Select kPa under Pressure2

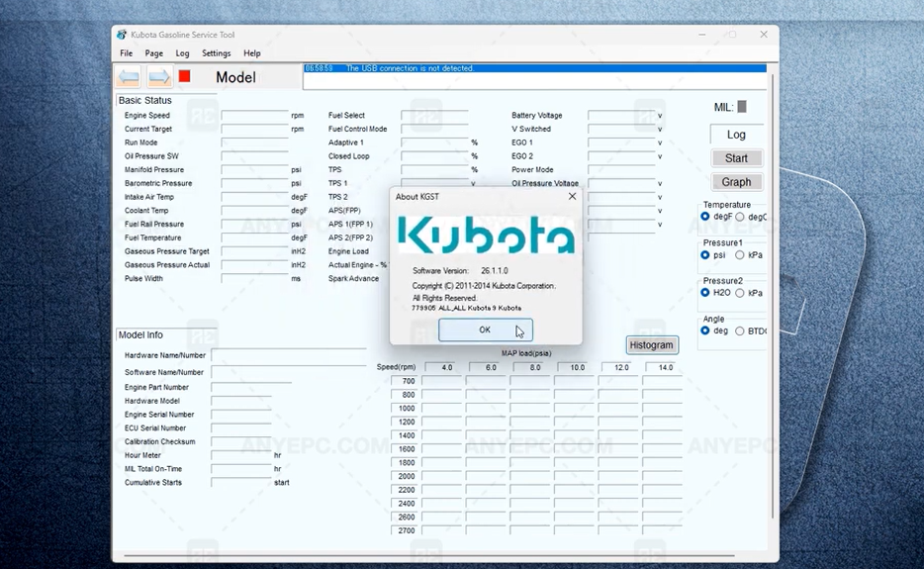740,293
